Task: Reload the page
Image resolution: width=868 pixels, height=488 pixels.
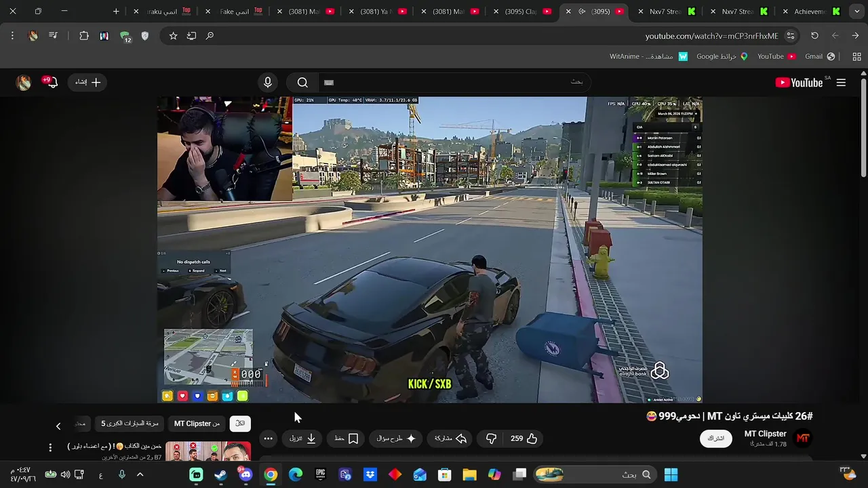Action: tap(814, 36)
